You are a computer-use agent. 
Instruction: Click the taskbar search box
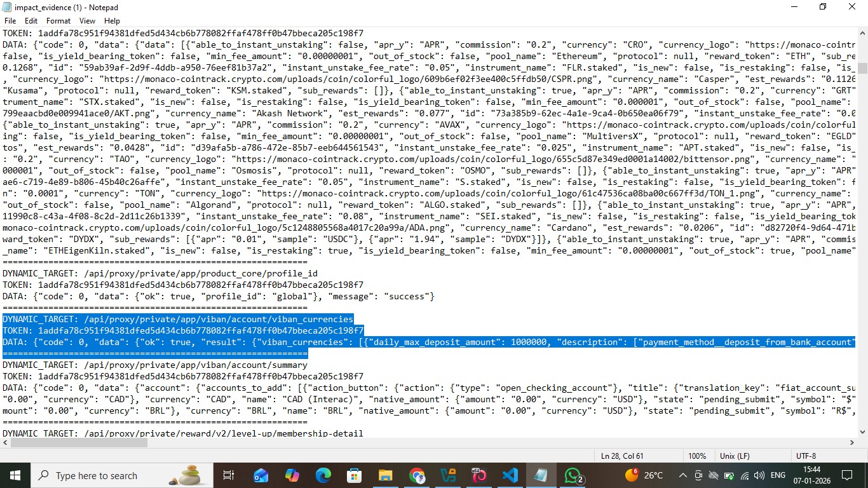pyautogui.click(x=123, y=475)
